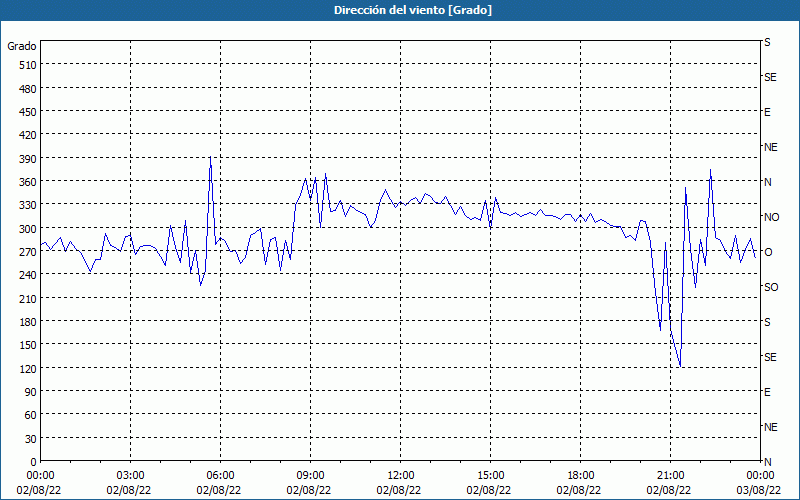Select the 12:00 time axis label
Image resolution: width=800 pixels, height=500 pixels.
click(401, 476)
